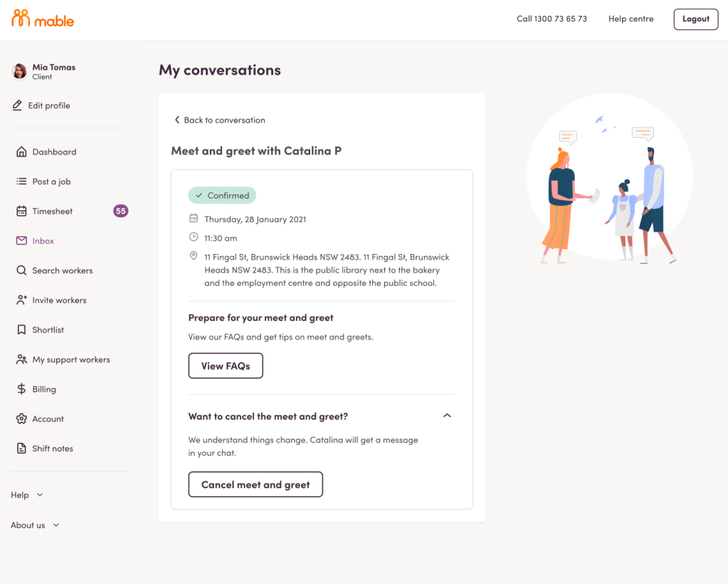Click the Billing dollar icon
This screenshot has height=584, width=728.
(x=21, y=389)
